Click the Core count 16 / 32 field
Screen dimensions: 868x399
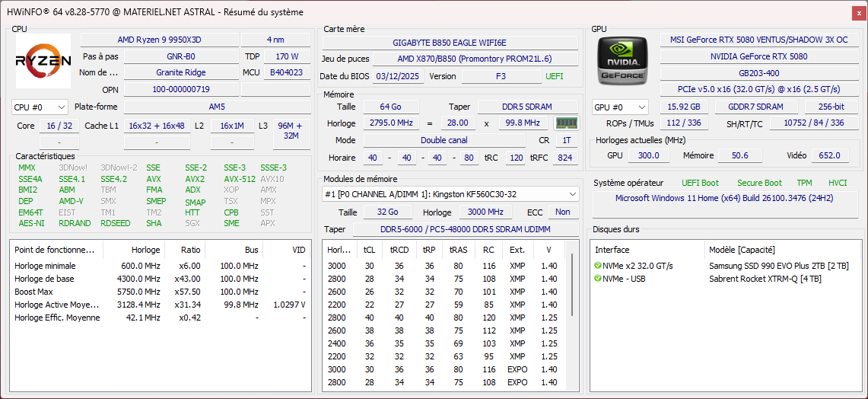[60, 126]
